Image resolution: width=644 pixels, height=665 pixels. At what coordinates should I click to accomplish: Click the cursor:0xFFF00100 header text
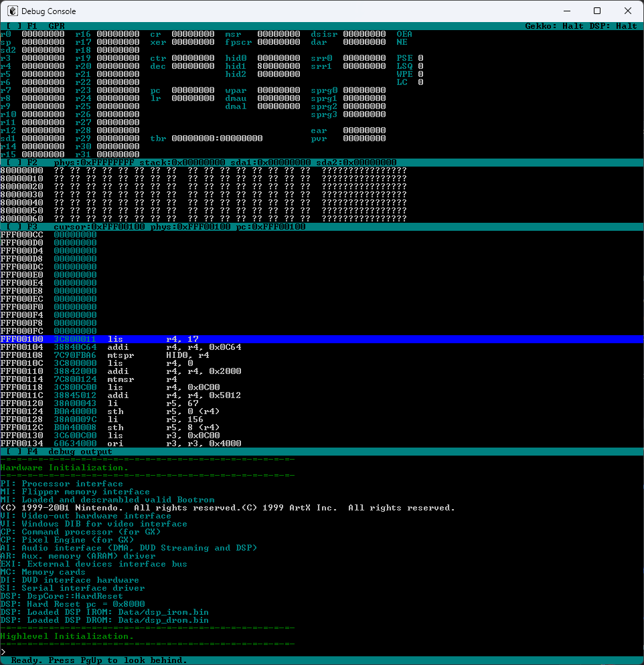(x=99, y=227)
